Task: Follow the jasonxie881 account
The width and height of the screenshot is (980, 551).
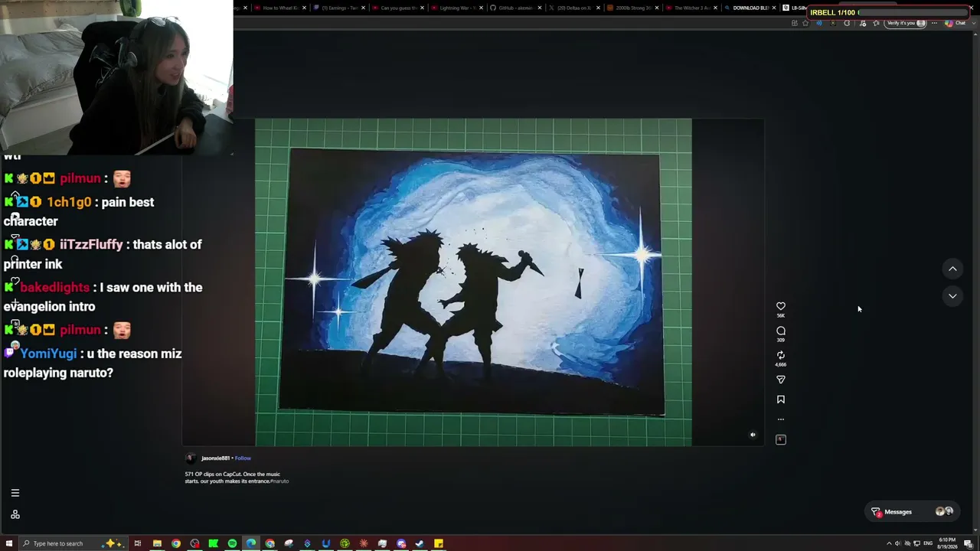Action: click(x=243, y=458)
